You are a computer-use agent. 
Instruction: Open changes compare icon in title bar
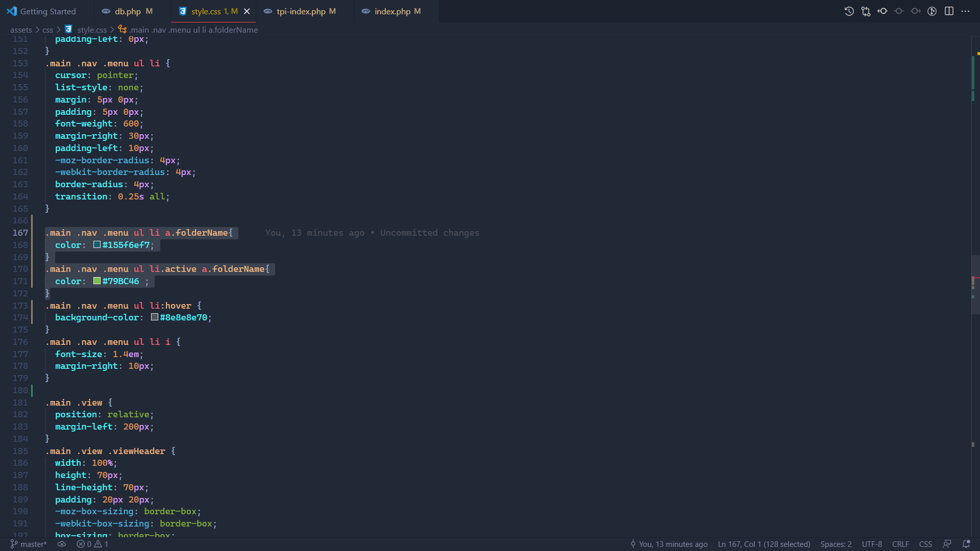point(866,11)
